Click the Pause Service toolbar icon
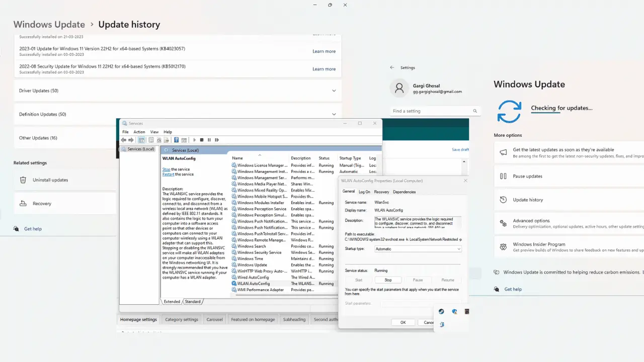The width and height of the screenshot is (644, 362). point(209,140)
